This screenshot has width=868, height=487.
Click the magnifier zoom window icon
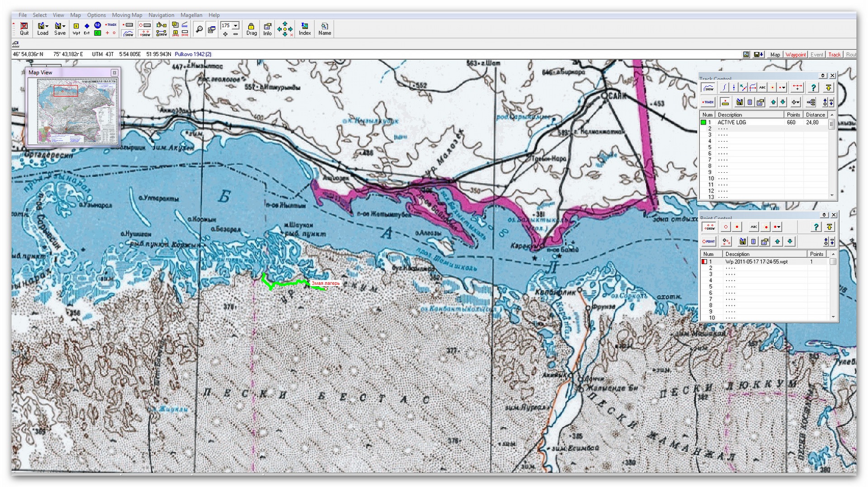coord(199,29)
